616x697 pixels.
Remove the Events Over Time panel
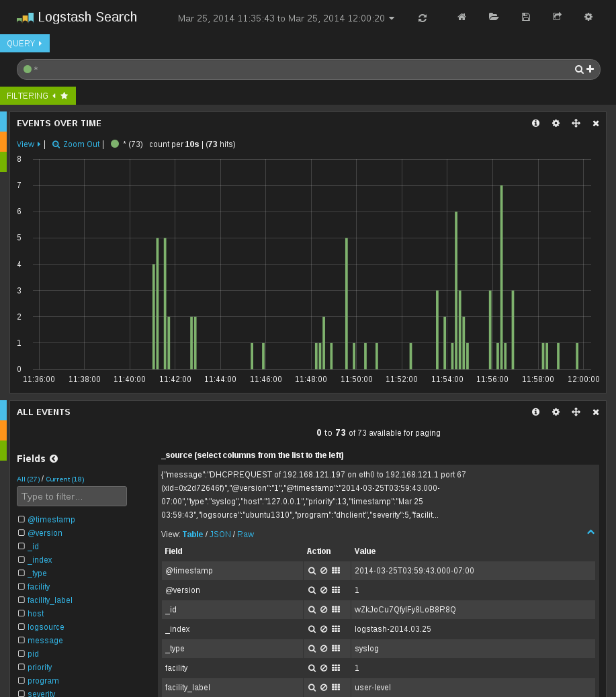(x=596, y=124)
